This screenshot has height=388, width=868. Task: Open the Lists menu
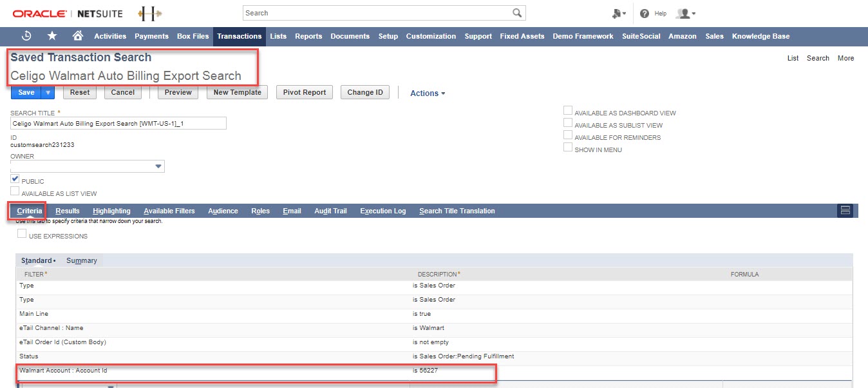[x=278, y=36]
